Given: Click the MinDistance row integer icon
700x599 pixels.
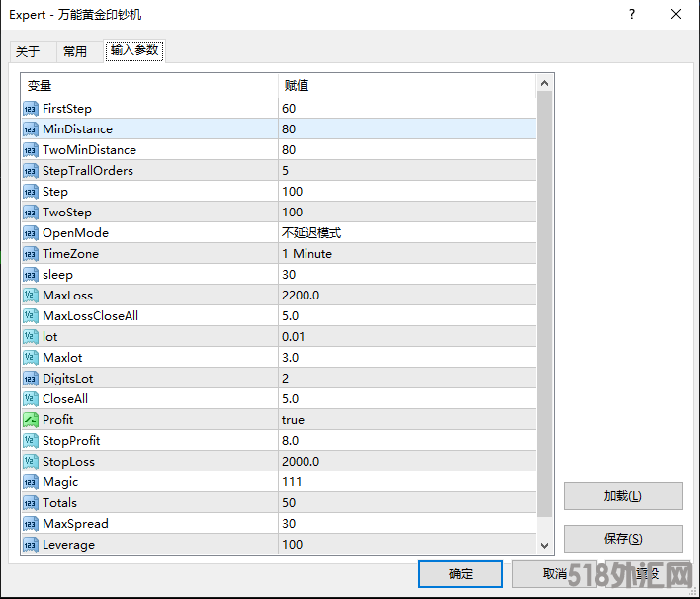Looking at the screenshot, I should [x=31, y=129].
